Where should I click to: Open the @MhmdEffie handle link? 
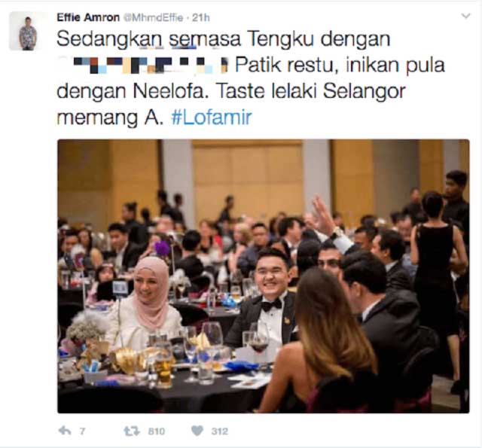[x=153, y=18]
